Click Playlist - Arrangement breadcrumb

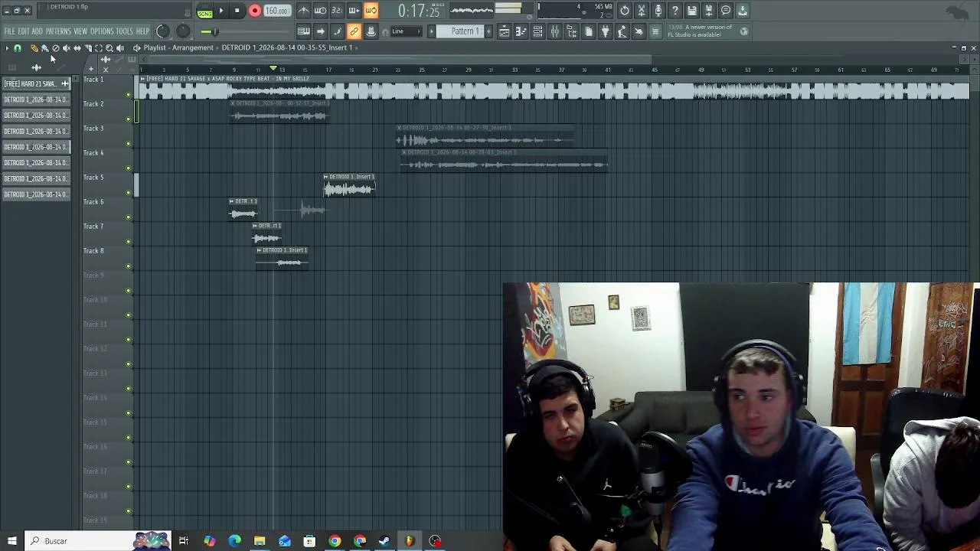pyautogui.click(x=178, y=47)
